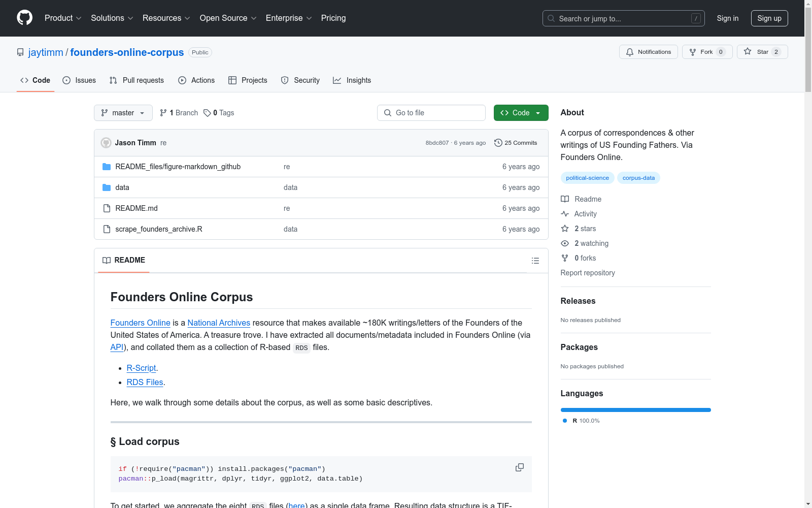Image resolution: width=812 pixels, height=508 pixels.
Task: Click the Sign in link
Action: coord(728,18)
